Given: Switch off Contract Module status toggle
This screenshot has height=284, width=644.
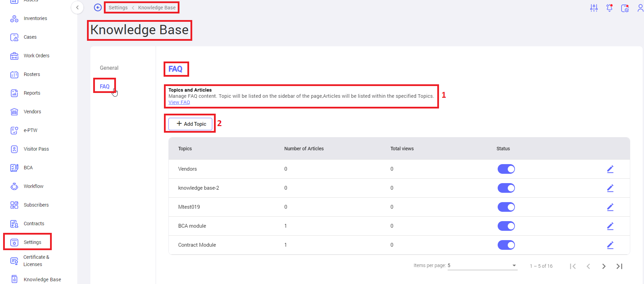Looking at the screenshot, I should (506, 245).
